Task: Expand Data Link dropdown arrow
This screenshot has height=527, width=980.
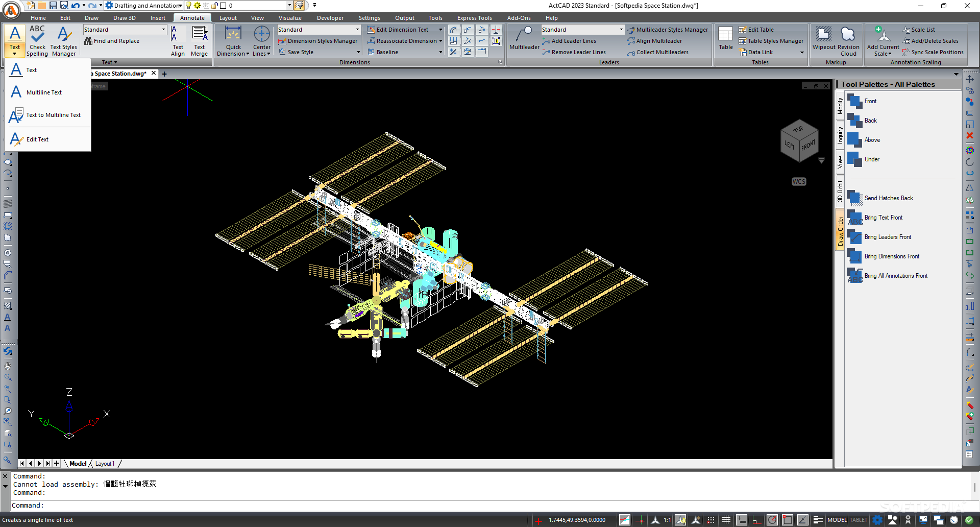Action: 802,52
